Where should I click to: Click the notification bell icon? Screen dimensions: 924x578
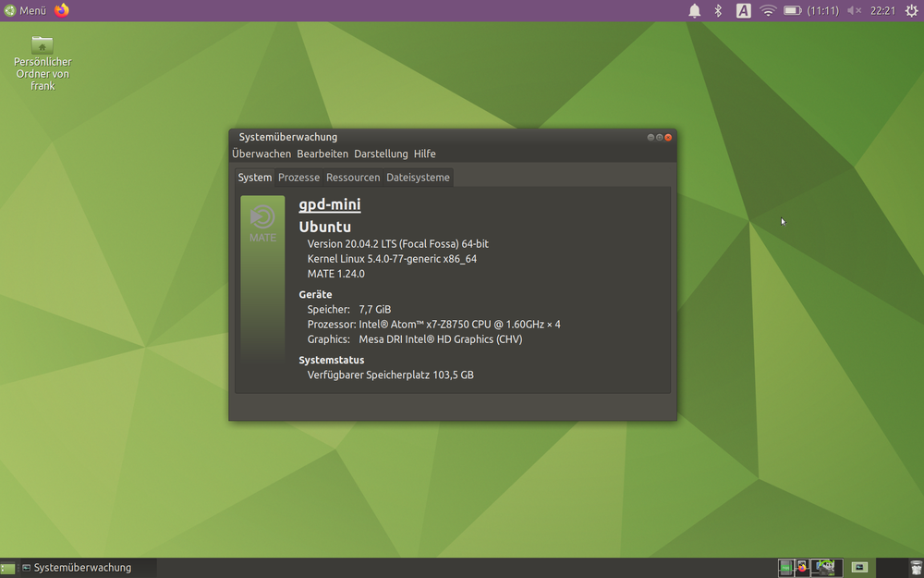[695, 11]
